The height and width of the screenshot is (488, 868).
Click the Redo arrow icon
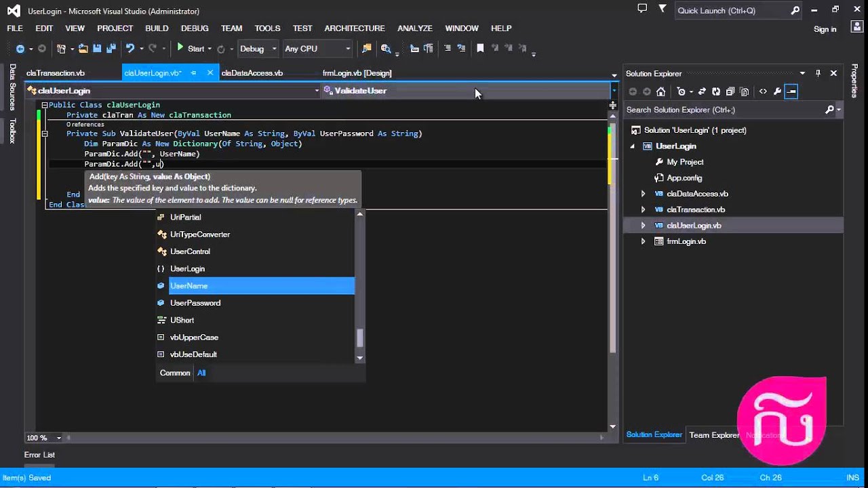[x=153, y=49]
